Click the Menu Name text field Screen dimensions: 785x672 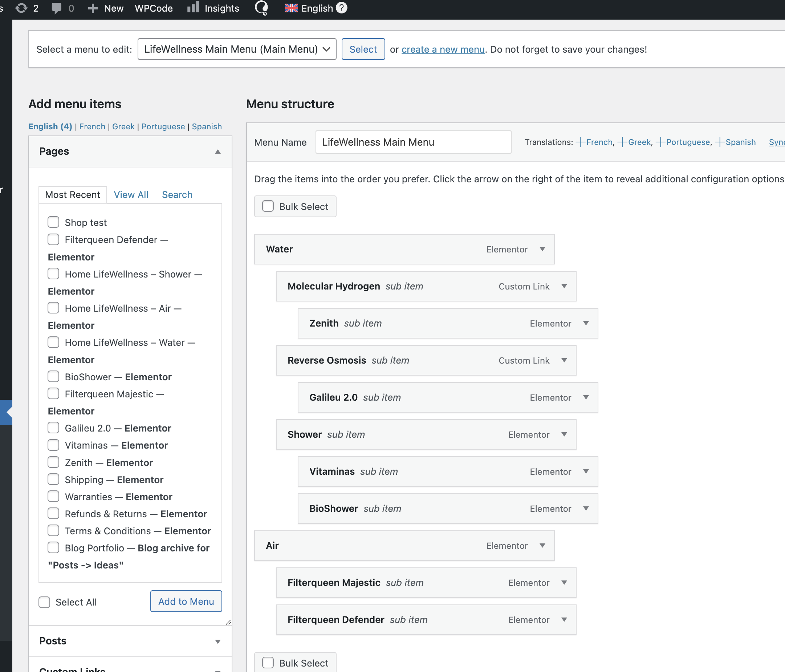click(x=413, y=142)
